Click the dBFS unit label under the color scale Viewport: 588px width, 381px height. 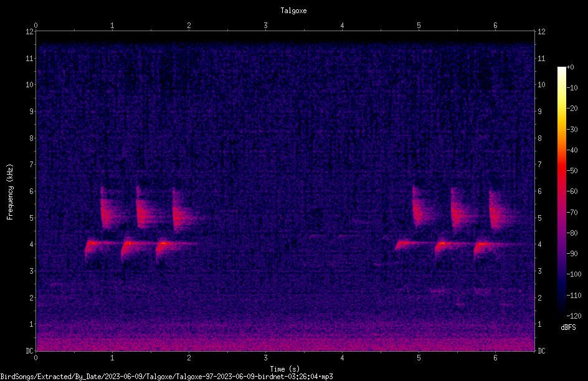[x=568, y=327]
